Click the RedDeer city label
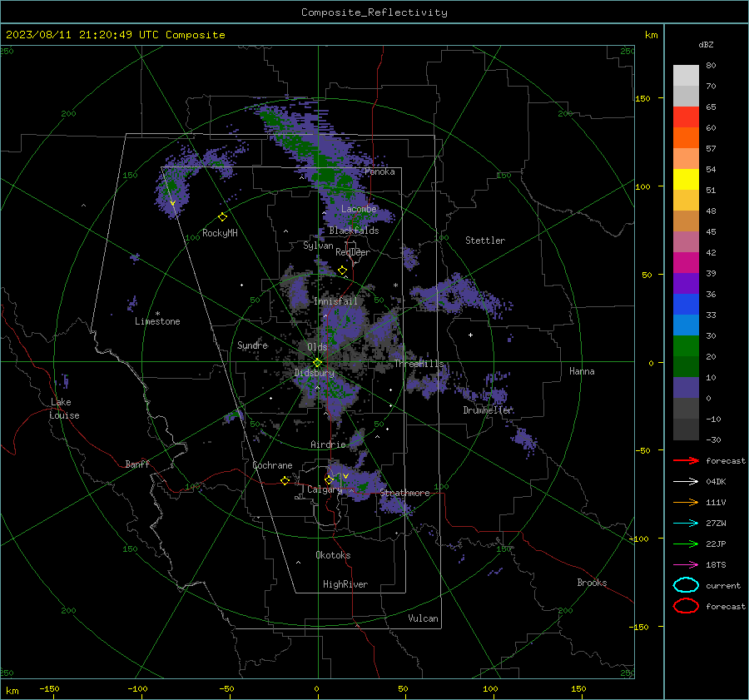Viewport: 749px width, 700px height. (x=353, y=252)
